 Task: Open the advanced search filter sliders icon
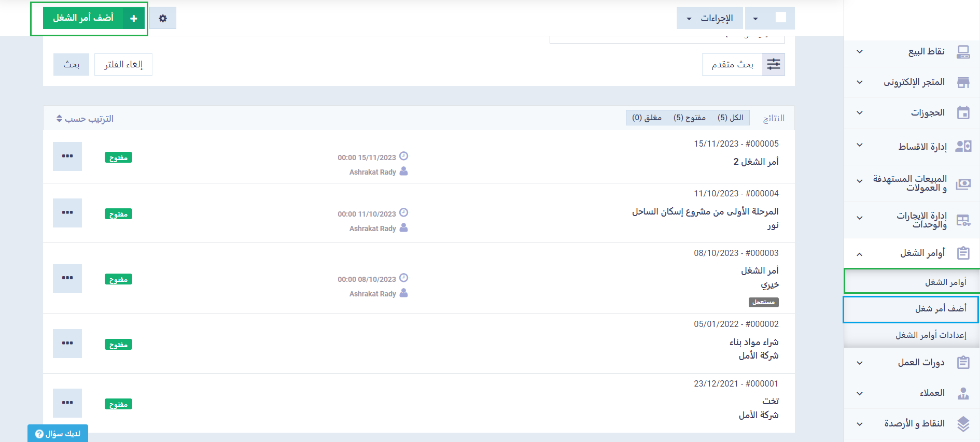point(773,64)
